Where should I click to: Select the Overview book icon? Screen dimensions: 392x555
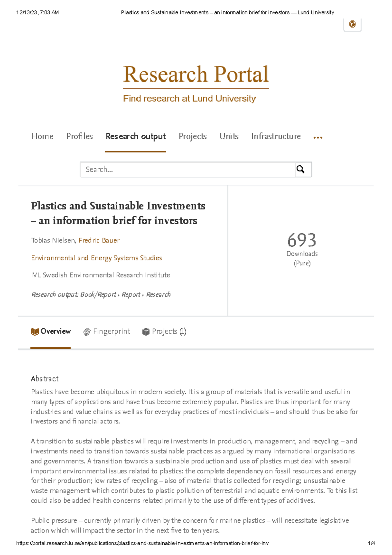pyautogui.click(x=35, y=331)
